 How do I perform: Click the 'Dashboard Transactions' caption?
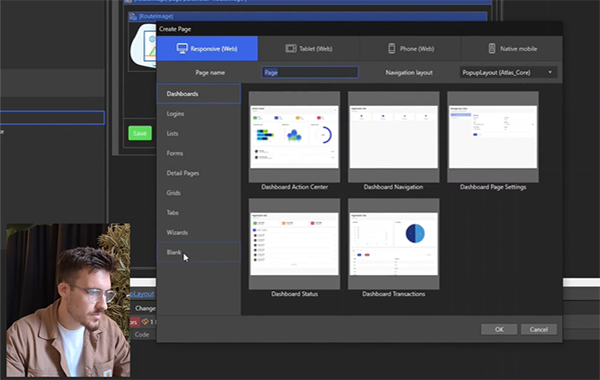393,294
